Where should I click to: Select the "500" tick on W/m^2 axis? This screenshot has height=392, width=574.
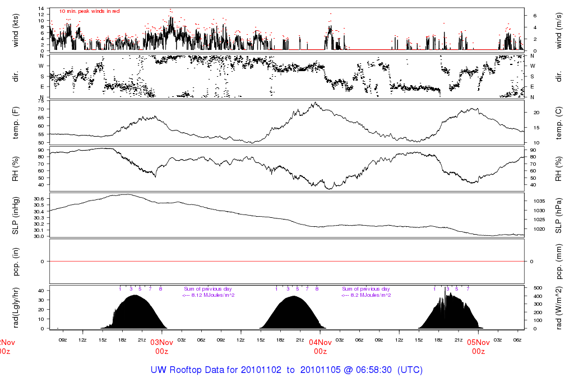(x=538, y=288)
